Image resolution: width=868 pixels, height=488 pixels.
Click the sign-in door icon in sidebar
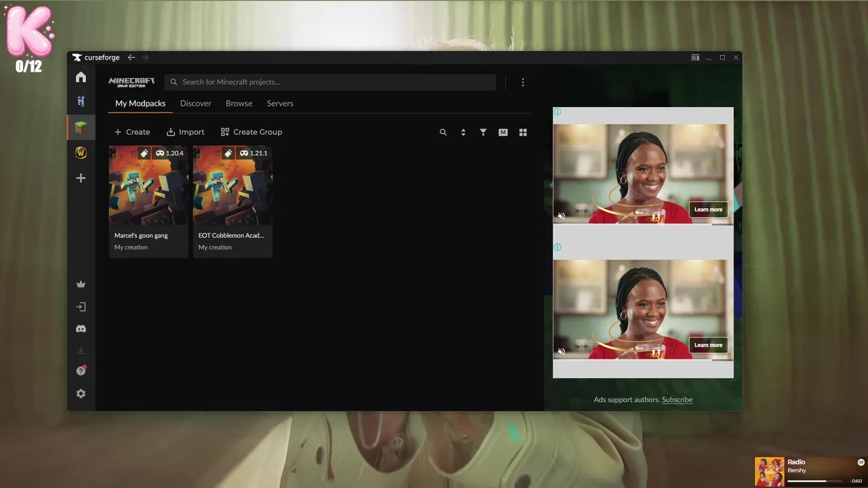tap(81, 306)
